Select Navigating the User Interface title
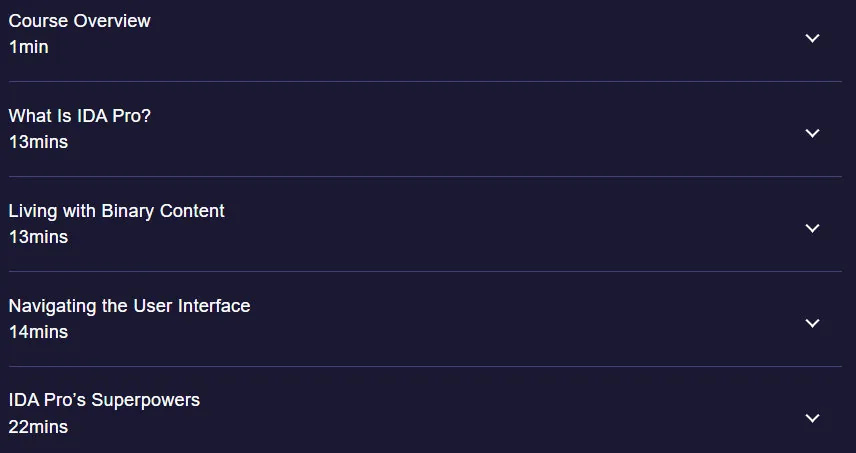 tap(129, 306)
